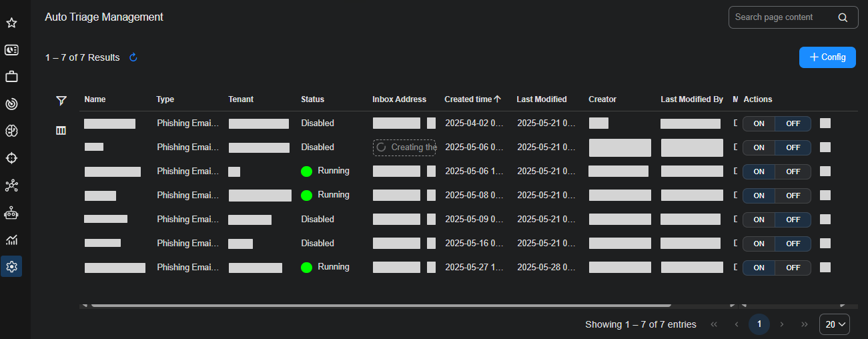
Task: Open the dashboard card icon in sidebar
Action: pos(11,50)
